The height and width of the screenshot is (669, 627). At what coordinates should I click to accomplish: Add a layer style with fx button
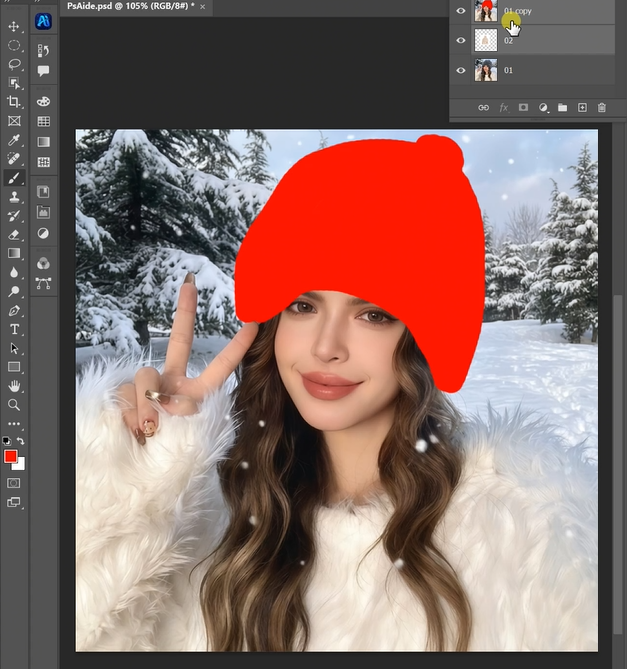tap(503, 108)
